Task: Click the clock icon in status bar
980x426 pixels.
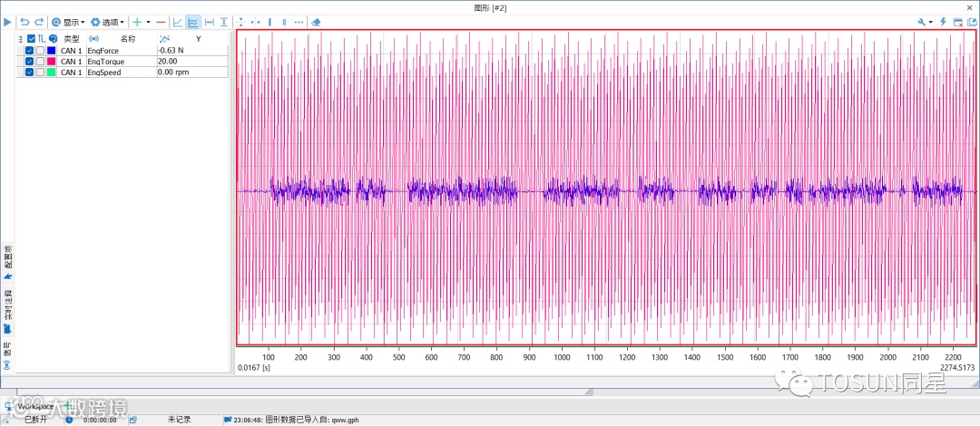Action: pyautogui.click(x=69, y=420)
